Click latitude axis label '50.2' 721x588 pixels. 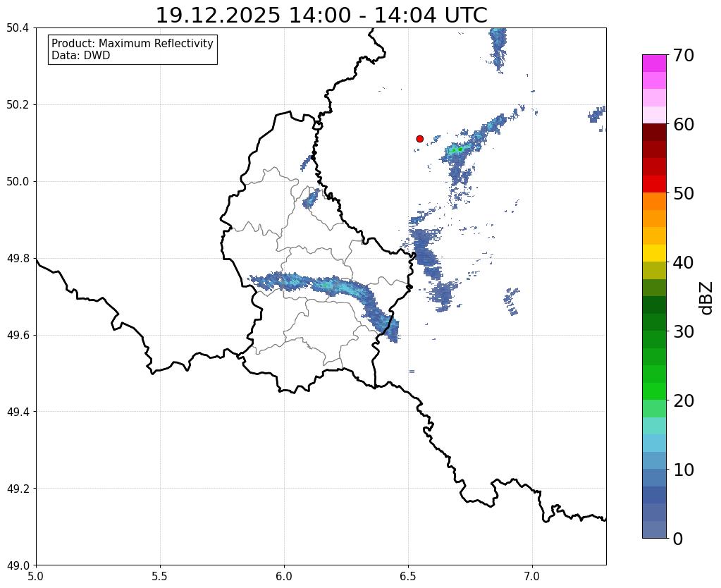[x=18, y=105]
